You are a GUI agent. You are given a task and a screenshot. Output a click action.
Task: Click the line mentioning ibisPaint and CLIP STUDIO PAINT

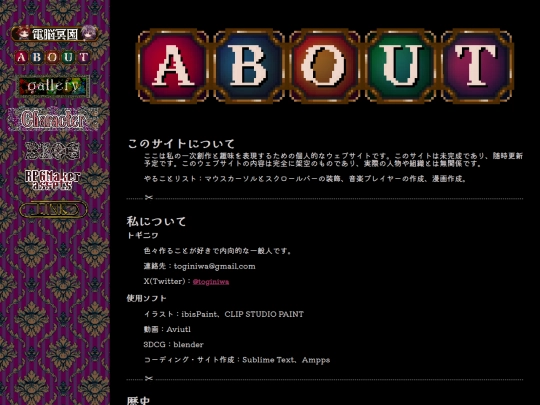click(224, 314)
